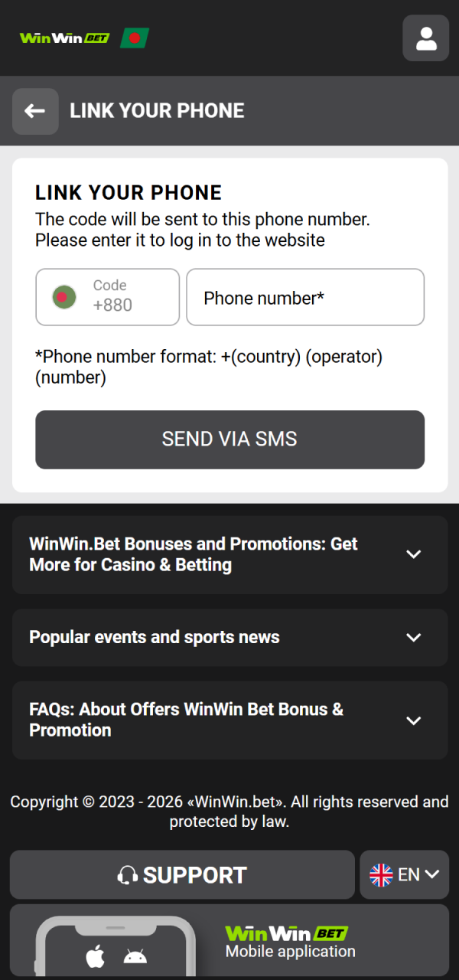Click the back arrow on Link Your Phone
The image size is (459, 980).
[x=35, y=111]
